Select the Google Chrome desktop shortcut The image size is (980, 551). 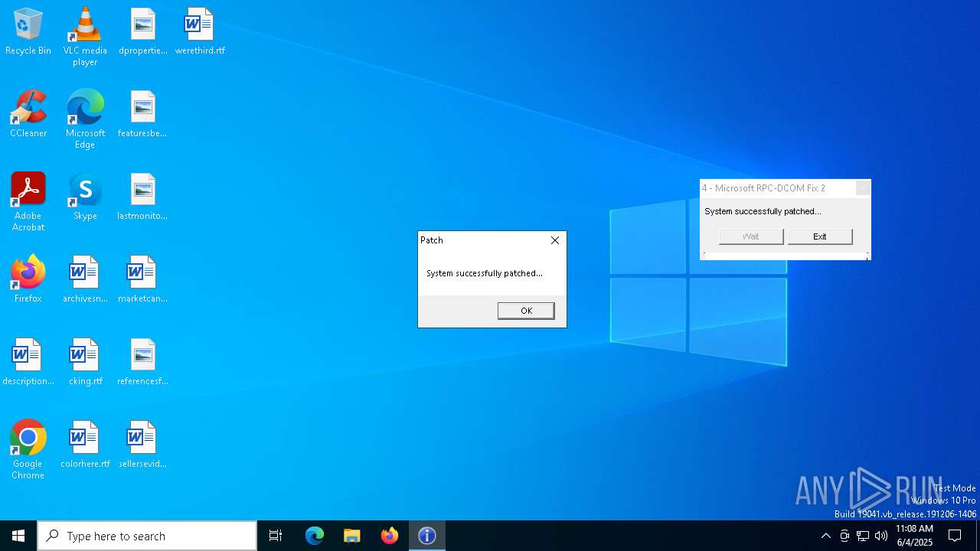28,450
